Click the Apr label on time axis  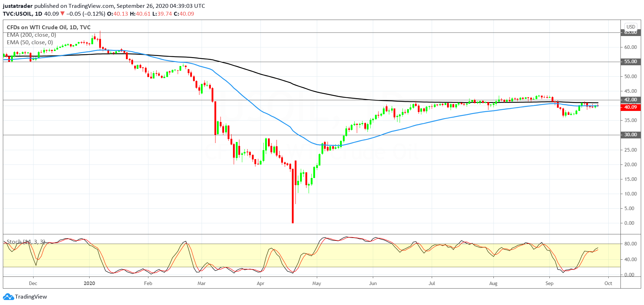tap(260, 283)
